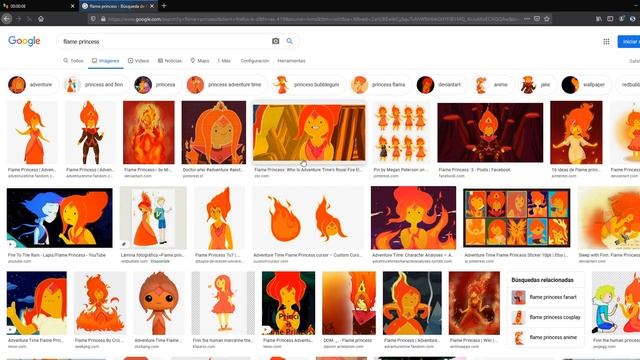The width and height of the screenshot is (640, 360).
Task: Open the Google apps grid icon
Action: [x=606, y=41]
